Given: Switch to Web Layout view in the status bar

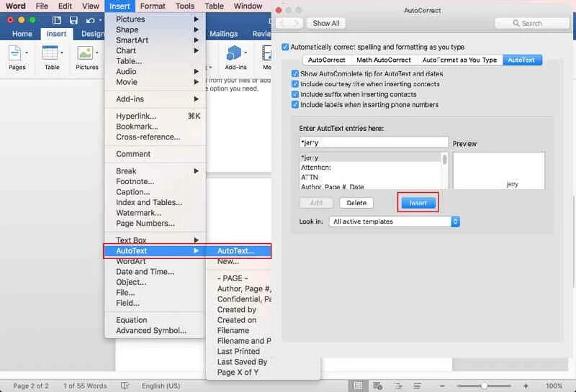Looking at the screenshot, I should tap(377, 386).
